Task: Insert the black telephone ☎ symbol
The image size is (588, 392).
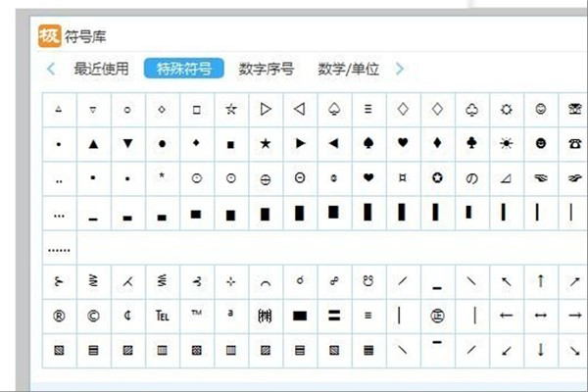Action: coord(574,144)
